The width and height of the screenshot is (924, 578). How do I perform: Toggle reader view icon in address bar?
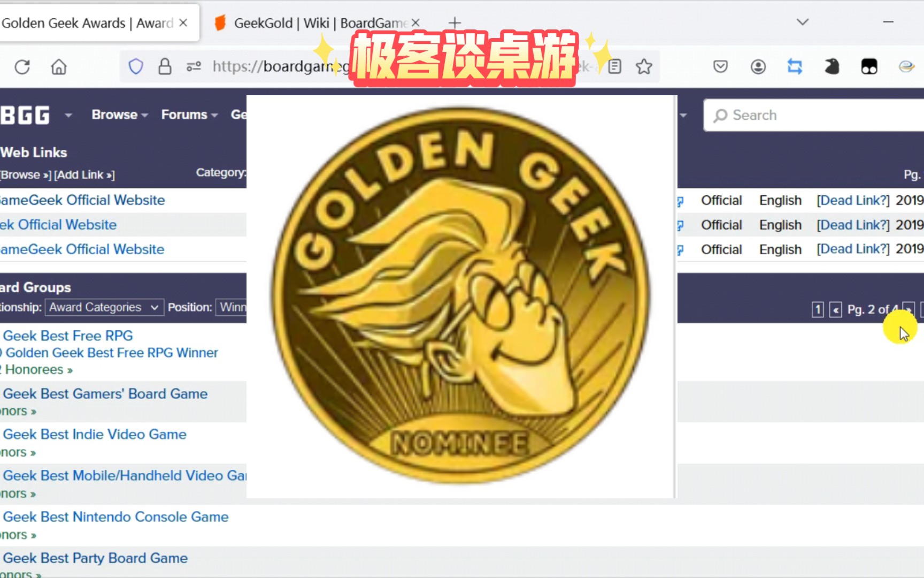(x=615, y=66)
